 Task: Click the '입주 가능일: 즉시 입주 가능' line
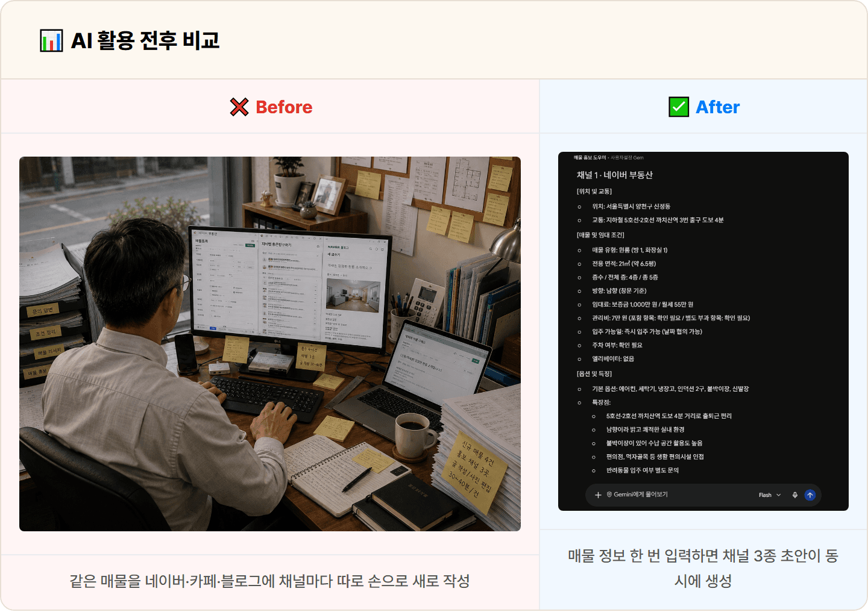[647, 332]
